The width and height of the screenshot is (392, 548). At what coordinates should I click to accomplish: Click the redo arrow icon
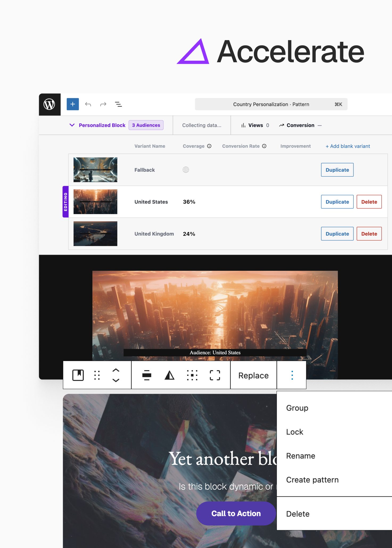(x=103, y=104)
